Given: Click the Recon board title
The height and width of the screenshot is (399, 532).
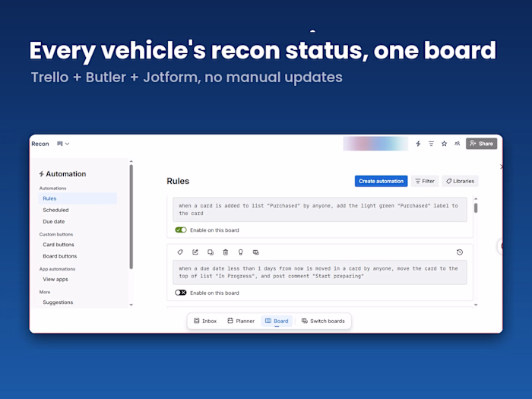Looking at the screenshot, I should [x=40, y=144].
